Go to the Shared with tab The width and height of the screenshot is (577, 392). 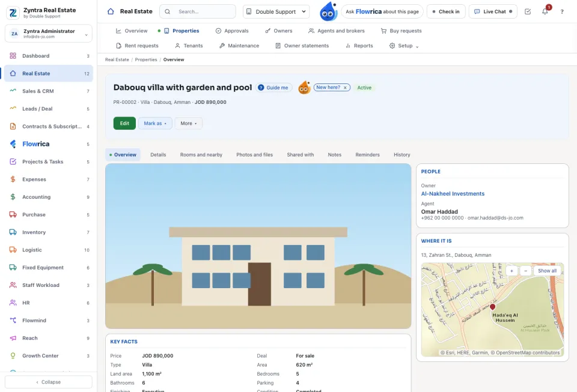(301, 155)
